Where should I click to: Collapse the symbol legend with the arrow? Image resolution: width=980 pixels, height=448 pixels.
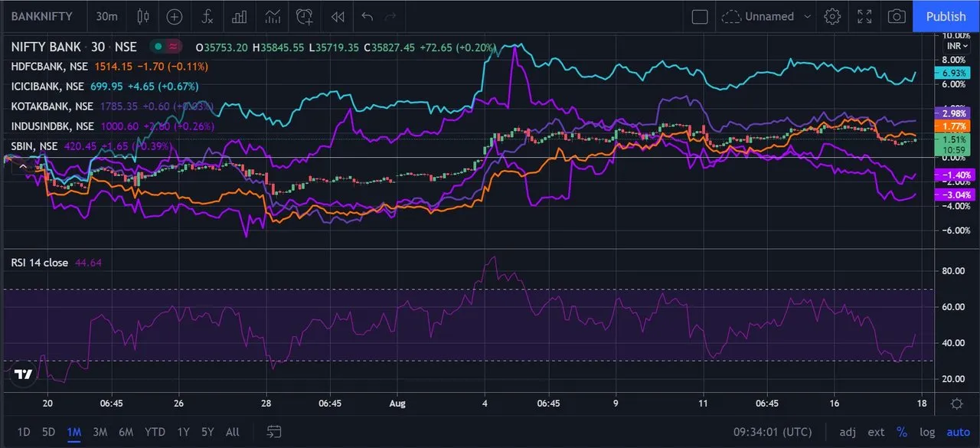pos(23,165)
